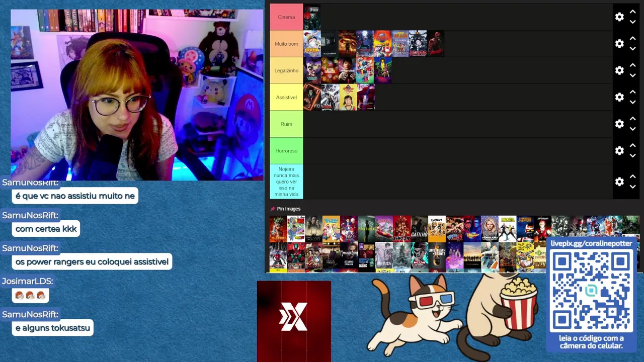Image resolution: width=644 pixels, height=362 pixels.
Task: Pick the Love Death + Robots poster
Action: tap(437, 256)
